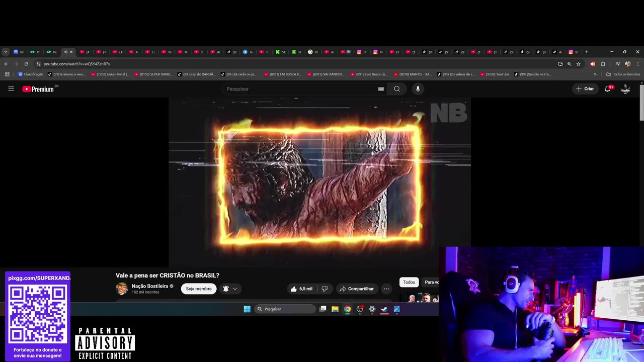Open Nação Bostileira channel avatar
Image resolution: width=644 pixels, height=362 pixels.
tap(122, 289)
